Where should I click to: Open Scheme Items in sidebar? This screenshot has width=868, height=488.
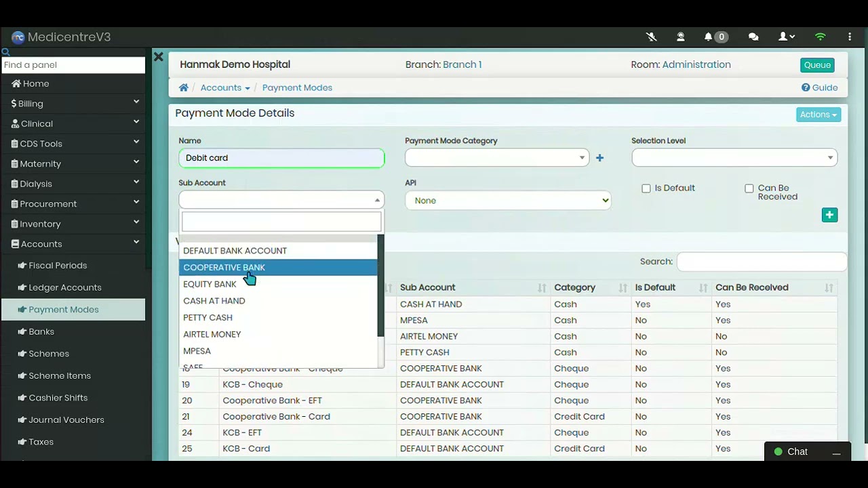coord(73,375)
